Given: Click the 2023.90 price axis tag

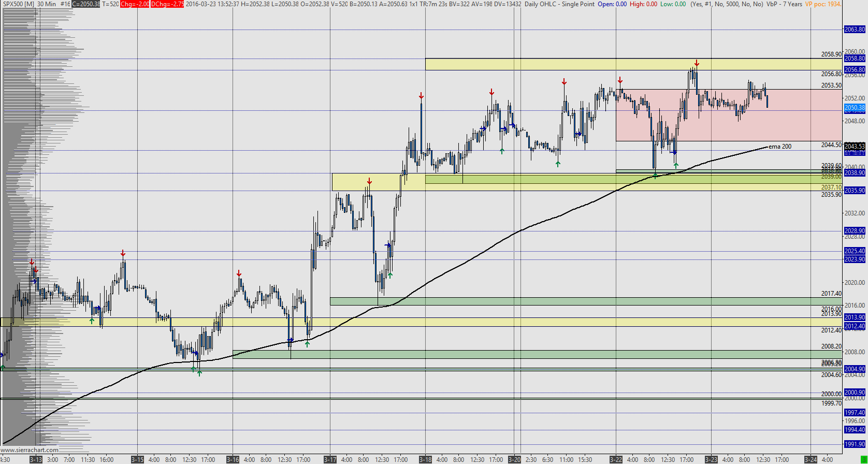Looking at the screenshot, I should point(855,259).
